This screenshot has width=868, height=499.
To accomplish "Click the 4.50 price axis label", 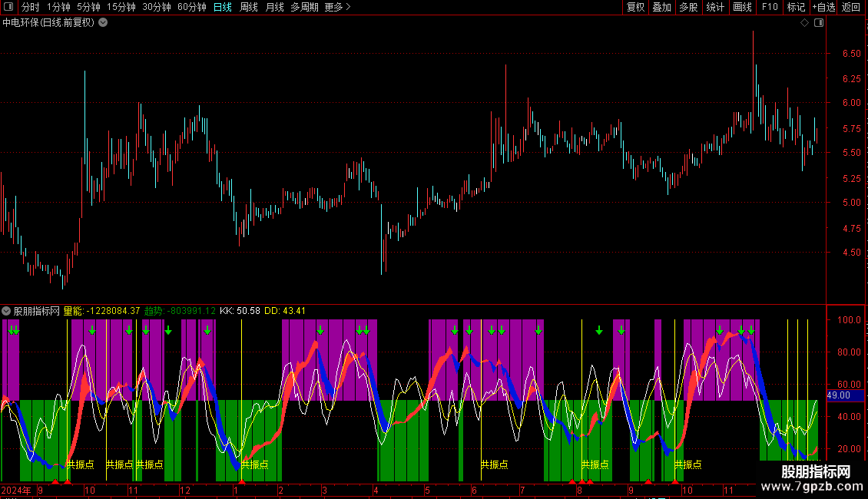I will [851, 253].
